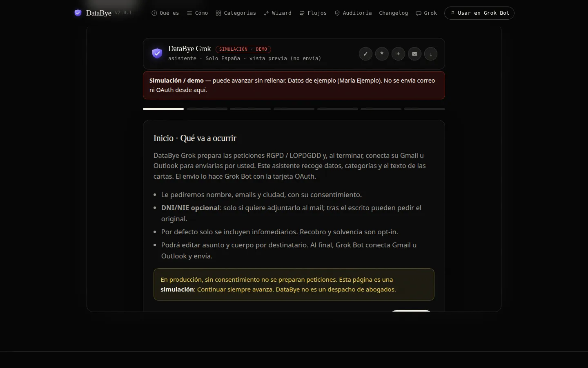Click the Usar en Grok Bot button

pyautogui.click(x=479, y=13)
